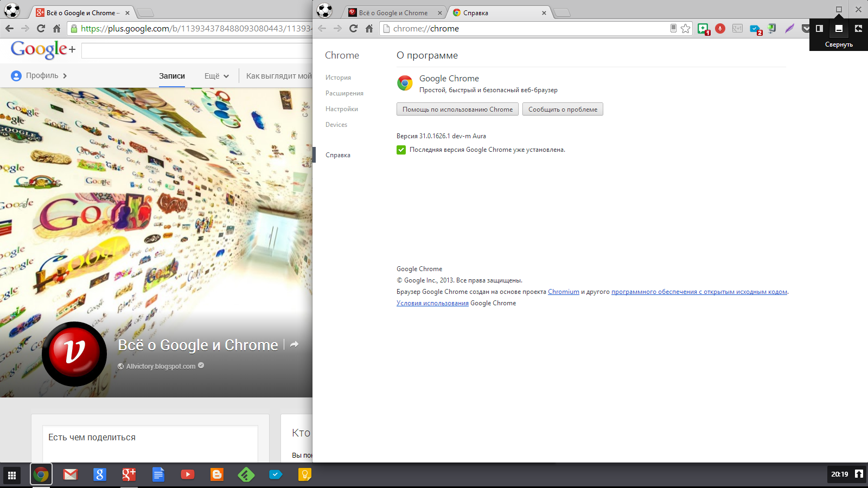Open the Chromium project link
The width and height of the screenshot is (868, 488).
pyautogui.click(x=564, y=292)
